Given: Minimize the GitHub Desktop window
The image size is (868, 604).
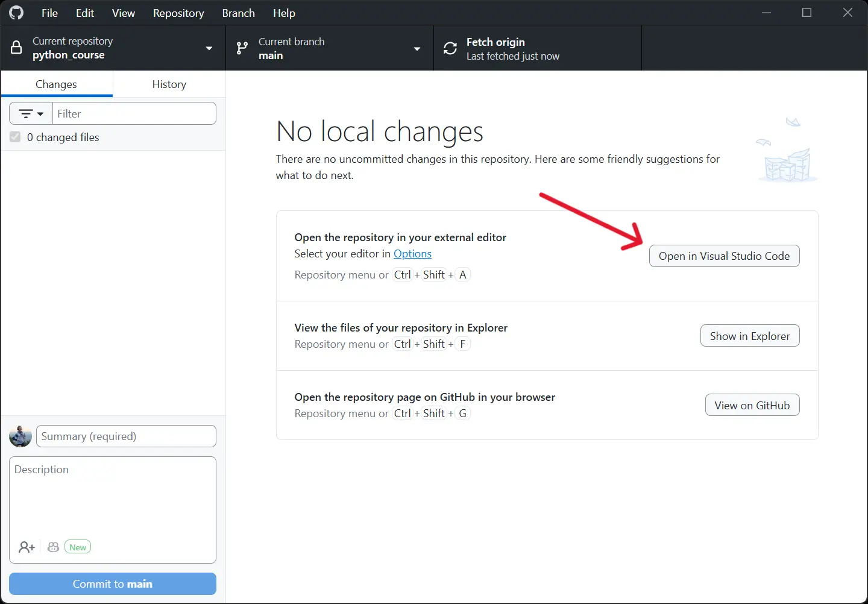Looking at the screenshot, I should click(x=767, y=13).
